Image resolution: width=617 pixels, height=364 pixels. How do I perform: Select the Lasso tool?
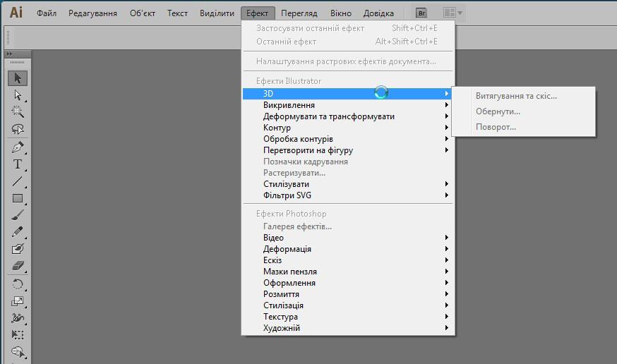[x=18, y=129]
